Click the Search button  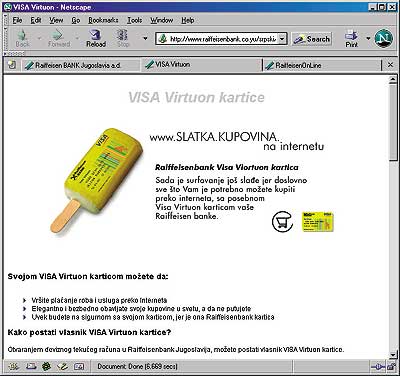coord(312,39)
